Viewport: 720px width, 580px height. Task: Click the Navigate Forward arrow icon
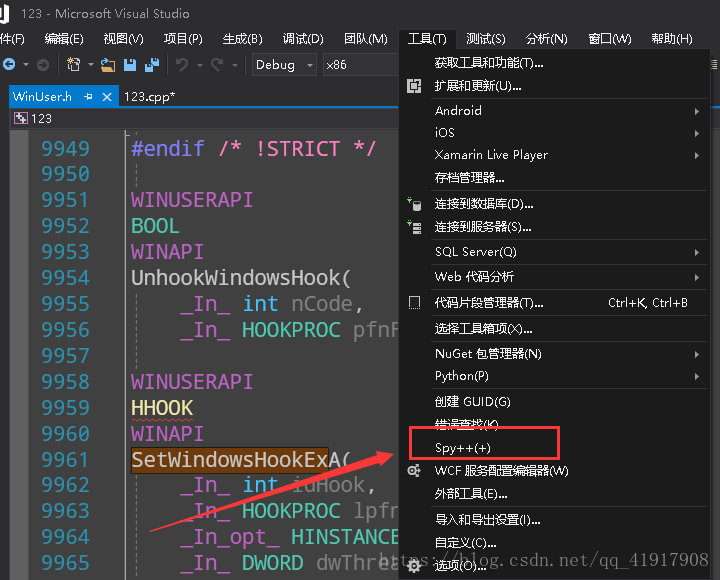click(x=43, y=65)
